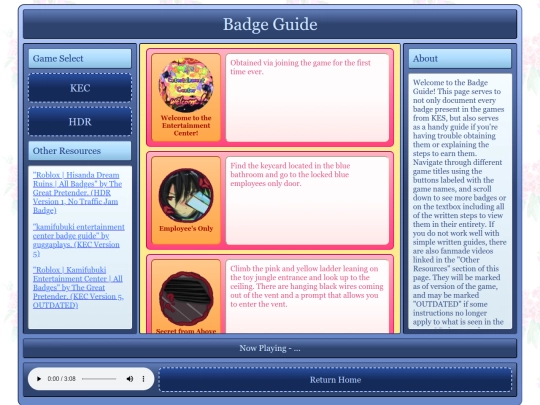This screenshot has width=540, height=405.
Task: Click the 'Welcome to the Badge Guide!' about text
Action: (460, 201)
